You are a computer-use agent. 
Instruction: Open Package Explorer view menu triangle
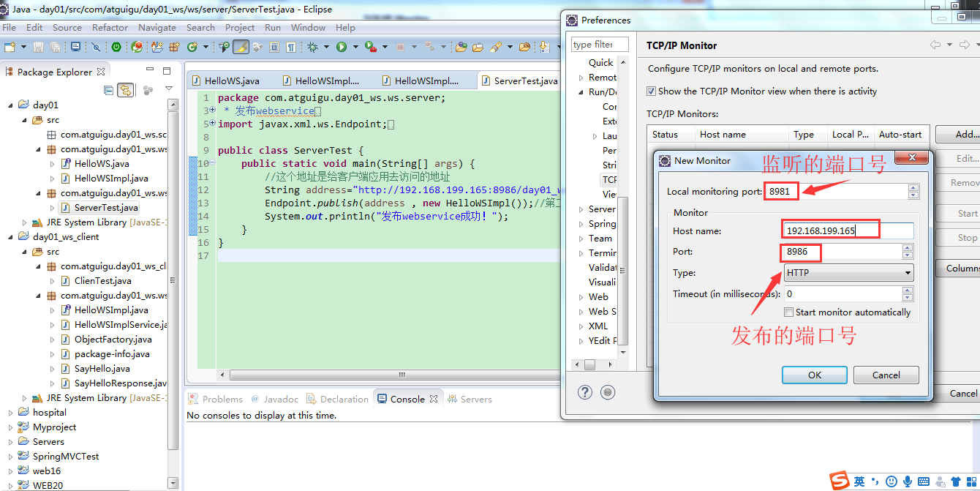[169, 89]
